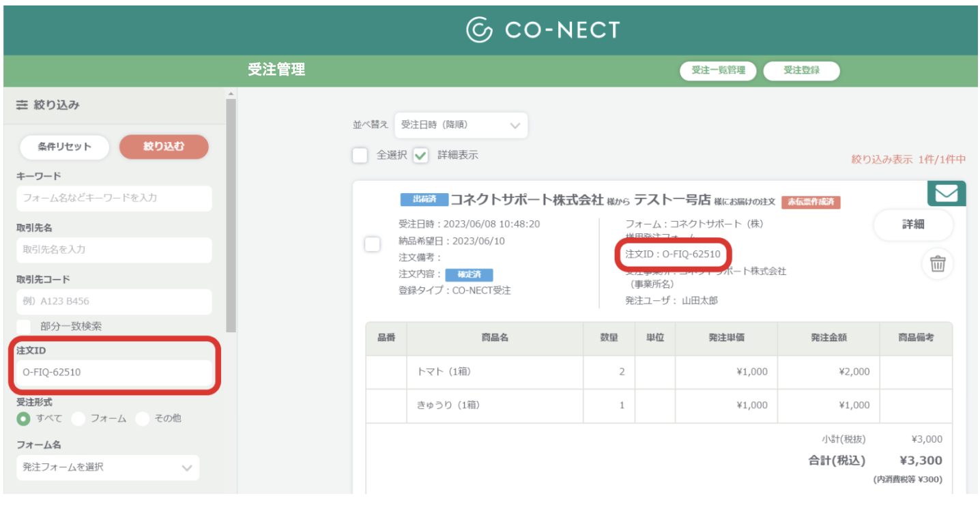Click the sidebar vertical scrollbar

[231, 215]
